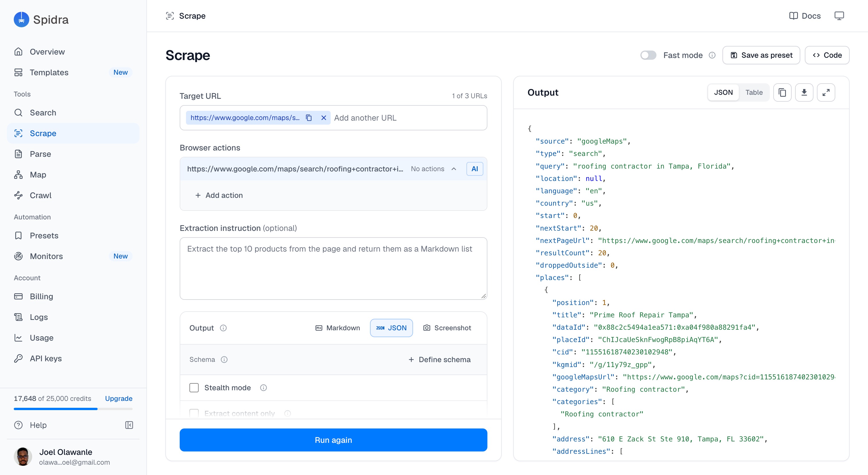Viewport: 868px width, 475px height.
Task: Select Markdown output format
Action: (x=338, y=328)
